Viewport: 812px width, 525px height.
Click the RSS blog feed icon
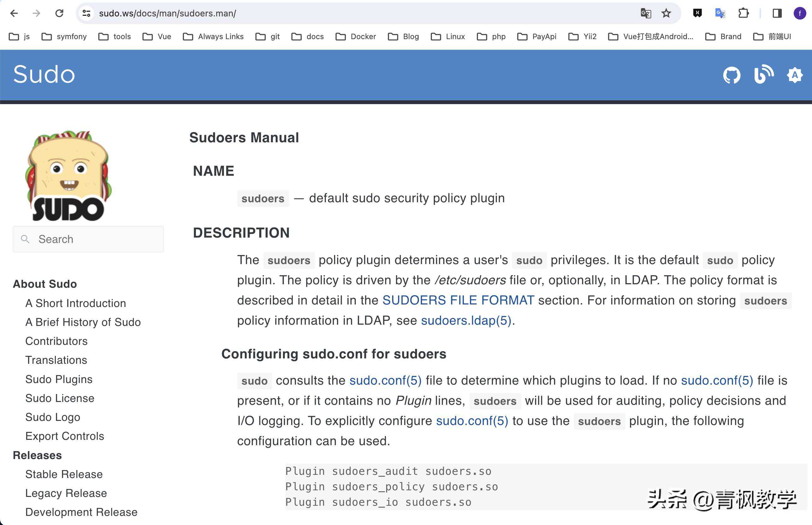[763, 74]
